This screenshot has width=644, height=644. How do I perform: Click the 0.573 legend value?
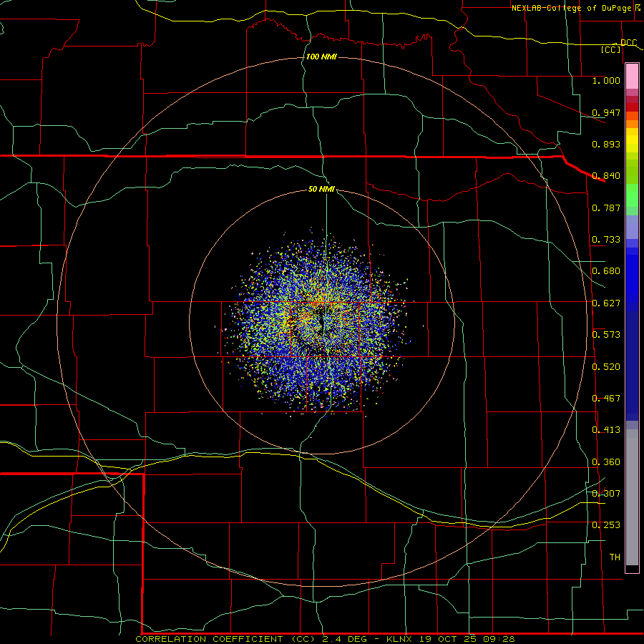(x=606, y=335)
